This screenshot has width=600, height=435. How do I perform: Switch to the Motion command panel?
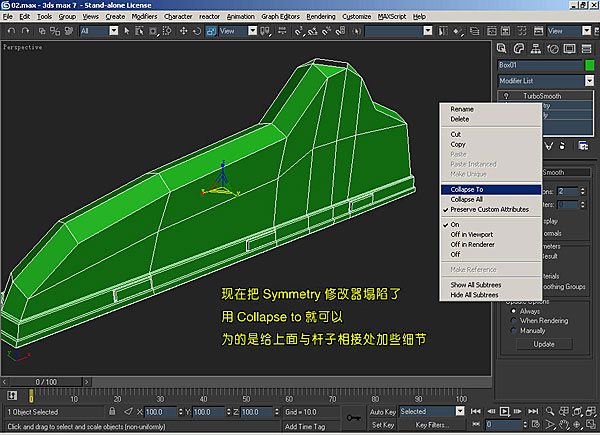click(x=553, y=49)
